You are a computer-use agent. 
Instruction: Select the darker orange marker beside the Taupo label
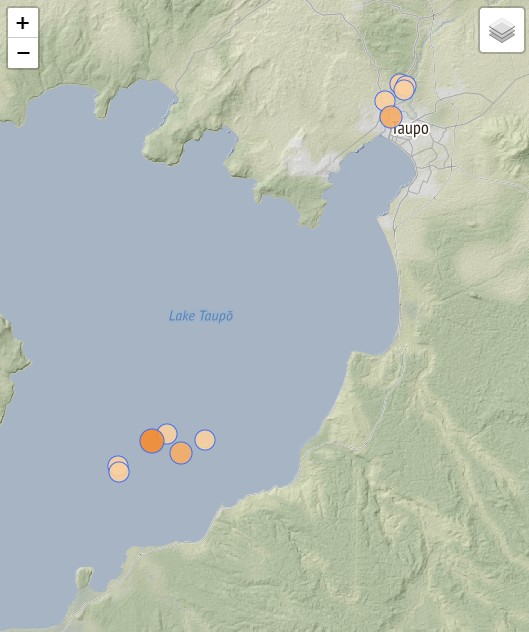tap(391, 117)
